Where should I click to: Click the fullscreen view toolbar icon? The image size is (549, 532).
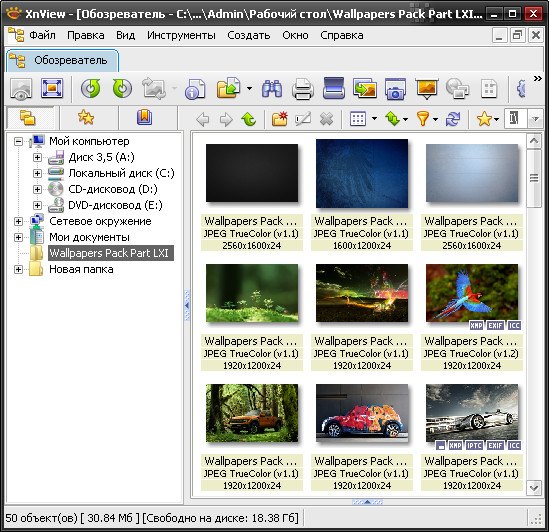(52, 88)
